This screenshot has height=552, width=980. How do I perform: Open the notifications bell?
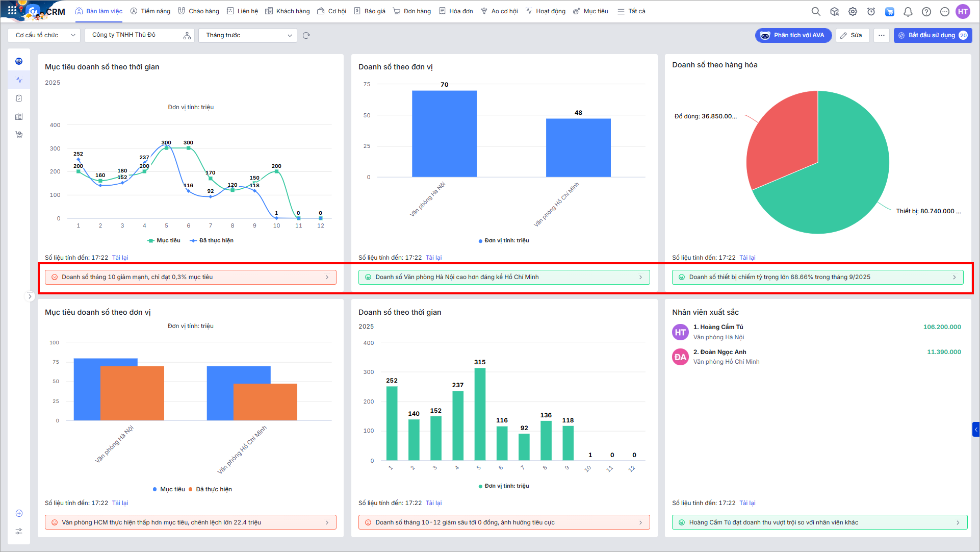(908, 11)
